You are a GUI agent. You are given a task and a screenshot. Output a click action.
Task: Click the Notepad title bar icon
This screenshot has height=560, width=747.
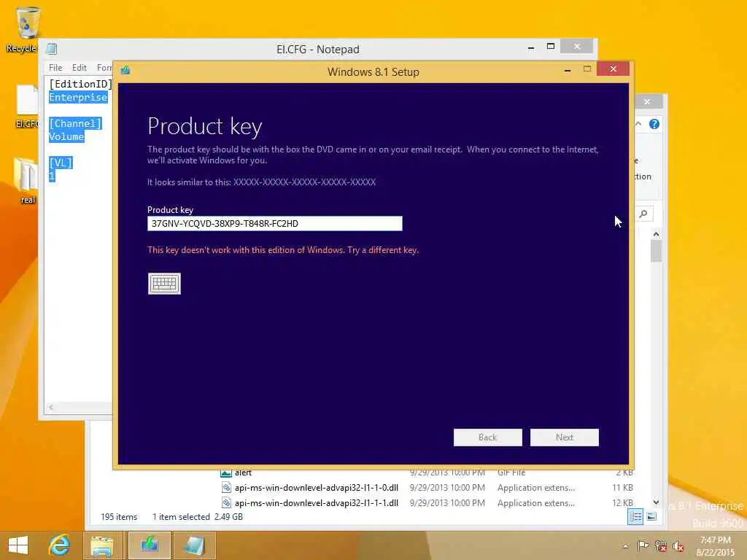(52, 49)
